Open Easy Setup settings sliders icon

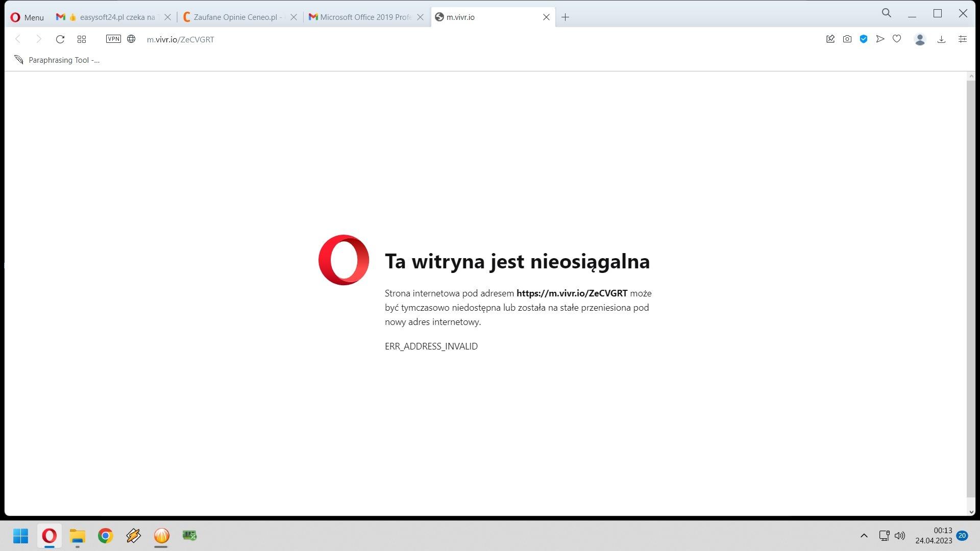point(963,39)
